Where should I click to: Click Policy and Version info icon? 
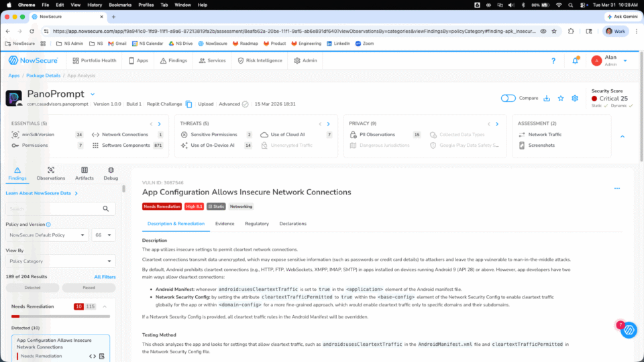tap(48, 225)
